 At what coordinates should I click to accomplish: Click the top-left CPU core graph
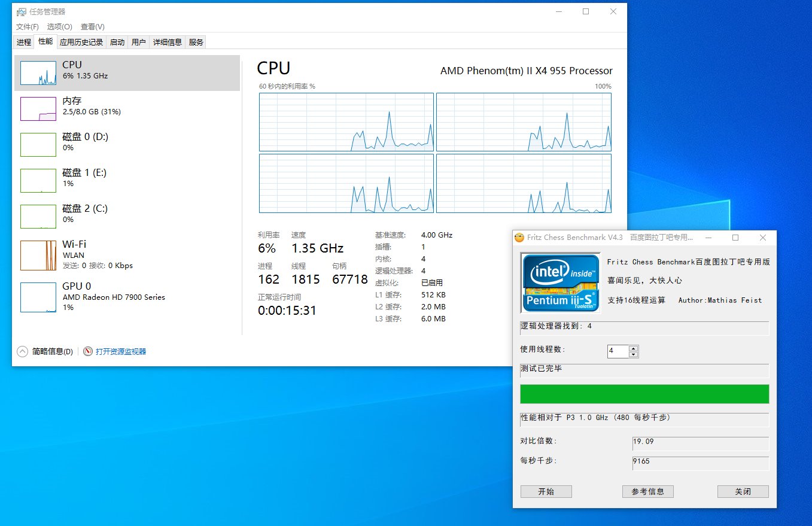click(x=346, y=122)
